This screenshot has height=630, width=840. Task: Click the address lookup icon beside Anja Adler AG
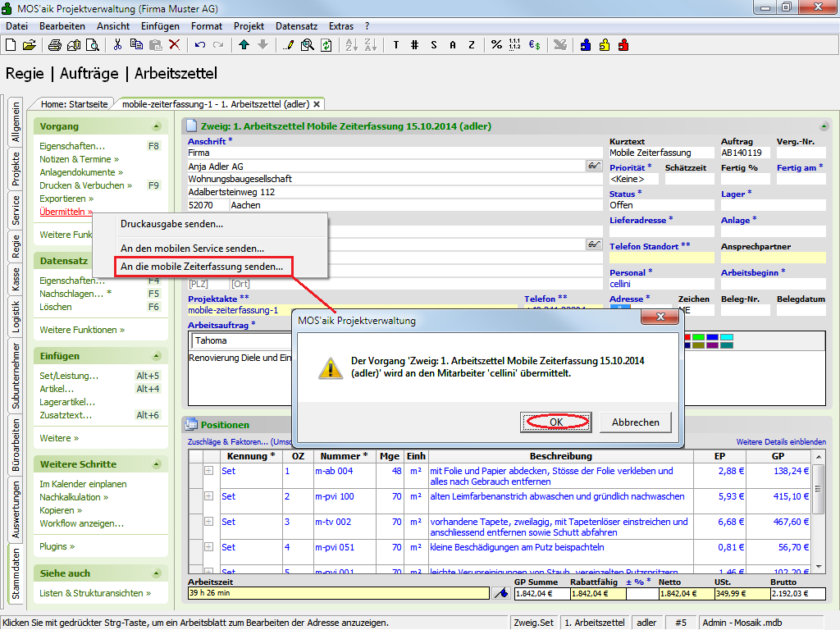coord(594,166)
